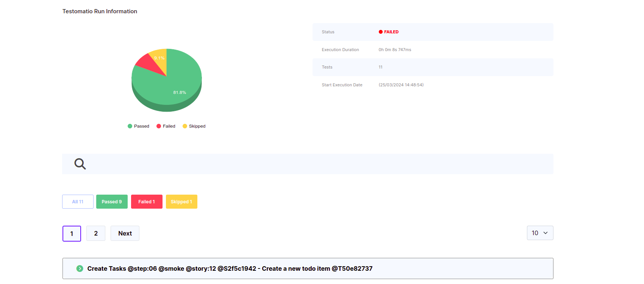Go to page 2 of results
This screenshot has height=284, width=644.
tap(96, 233)
